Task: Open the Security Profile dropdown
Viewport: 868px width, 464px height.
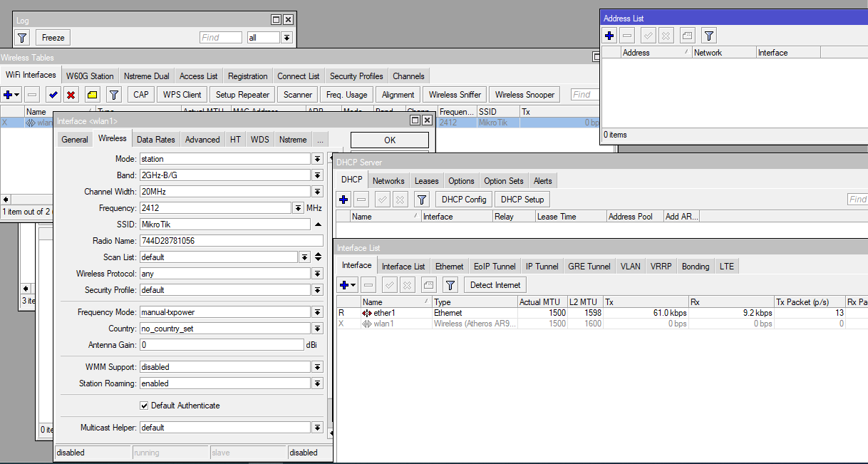Action: (316, 290)
